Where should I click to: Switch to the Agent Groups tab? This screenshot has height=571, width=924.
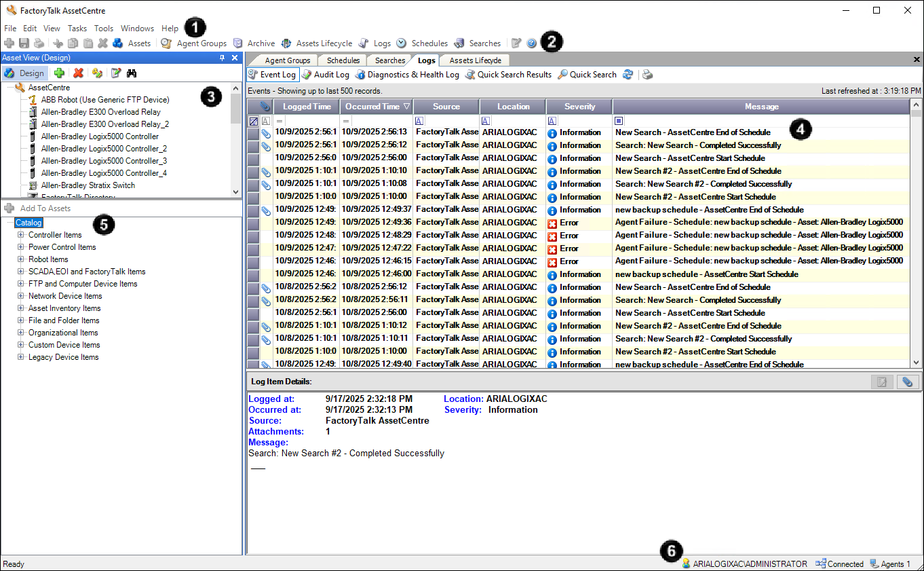[288, 60]
